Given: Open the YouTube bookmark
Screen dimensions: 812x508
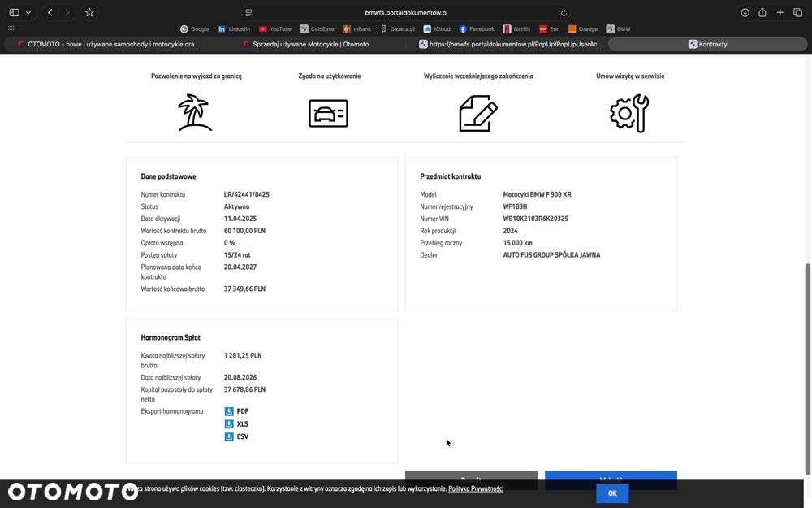Looking at the screenshot, I should click(x=275, y=29).
